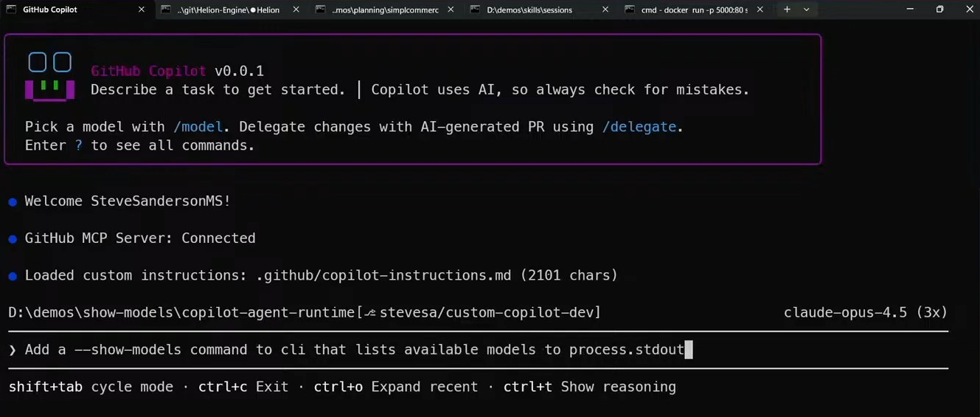Click the Loaded custom instructions line
The height and width of the screenshot is (417, 980).
click(321, 275)
